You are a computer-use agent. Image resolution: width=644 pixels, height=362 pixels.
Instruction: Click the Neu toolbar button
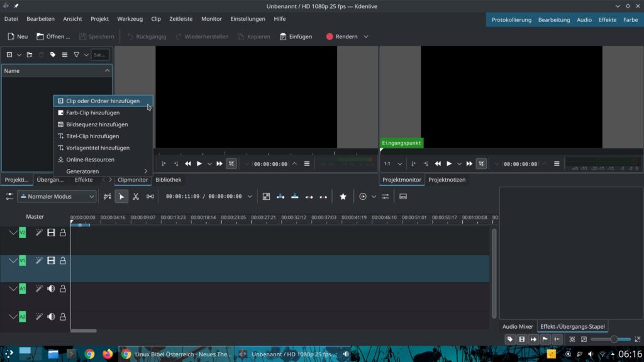18,36
